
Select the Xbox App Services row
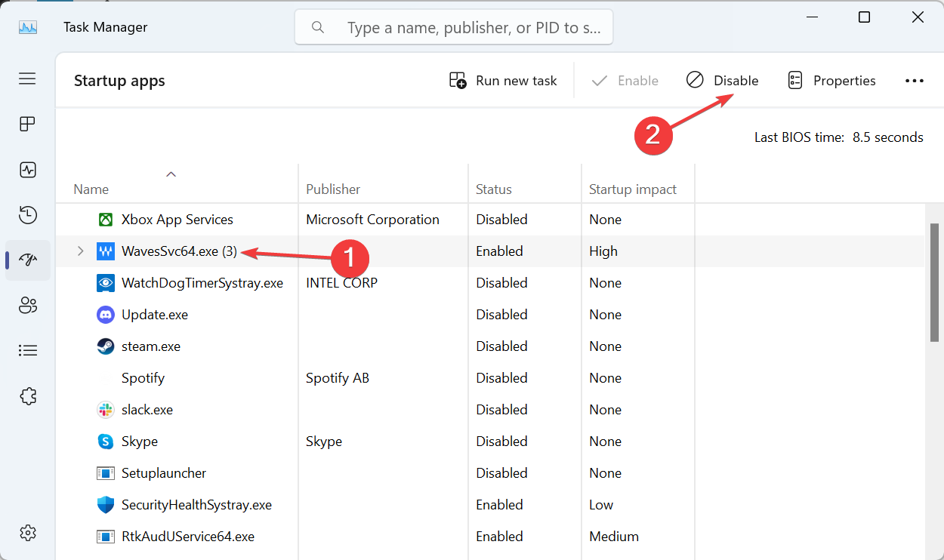coord(491,220)
